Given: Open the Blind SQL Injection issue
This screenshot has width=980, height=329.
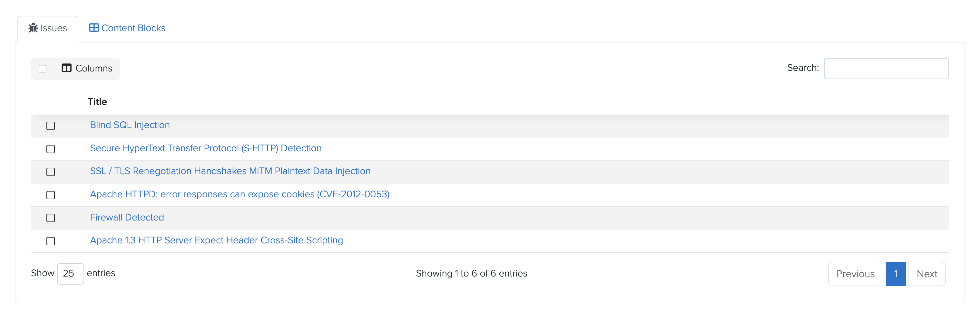Looking at the screenshot, I should point(130,125).
